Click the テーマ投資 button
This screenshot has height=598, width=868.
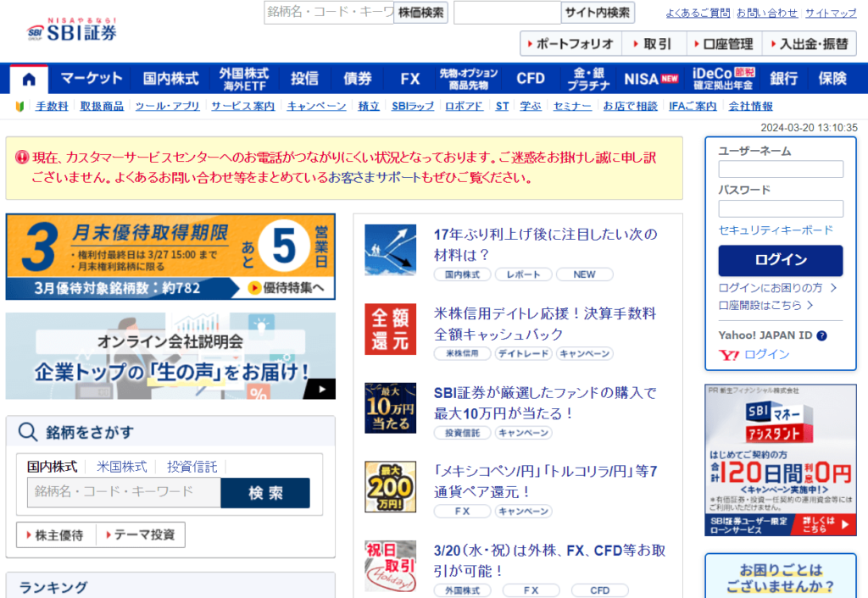coord(141,535)
